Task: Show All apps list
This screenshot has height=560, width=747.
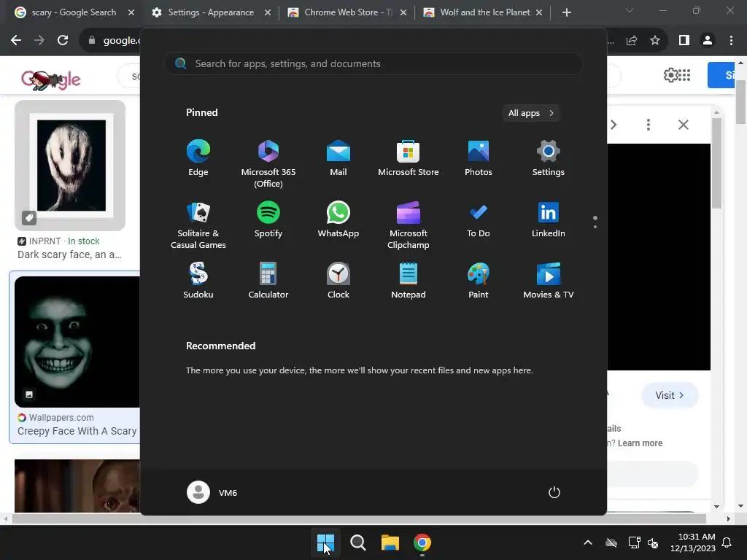Action: point(531,113)
